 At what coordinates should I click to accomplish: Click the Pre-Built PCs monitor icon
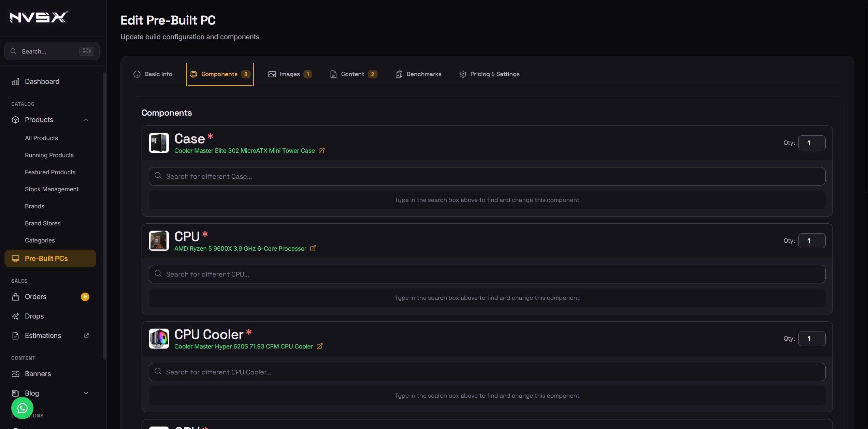pyautogui.click(x=15, y=258)
